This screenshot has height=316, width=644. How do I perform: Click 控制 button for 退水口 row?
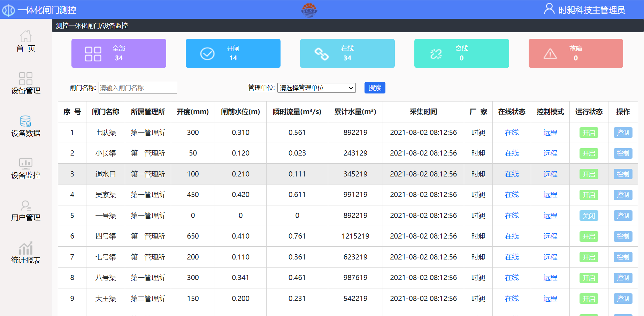623,174
